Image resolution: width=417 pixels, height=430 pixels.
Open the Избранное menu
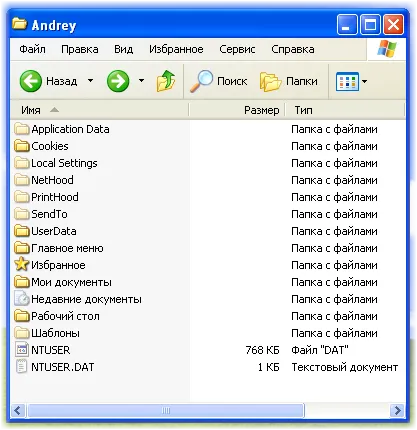coord(176,49)
